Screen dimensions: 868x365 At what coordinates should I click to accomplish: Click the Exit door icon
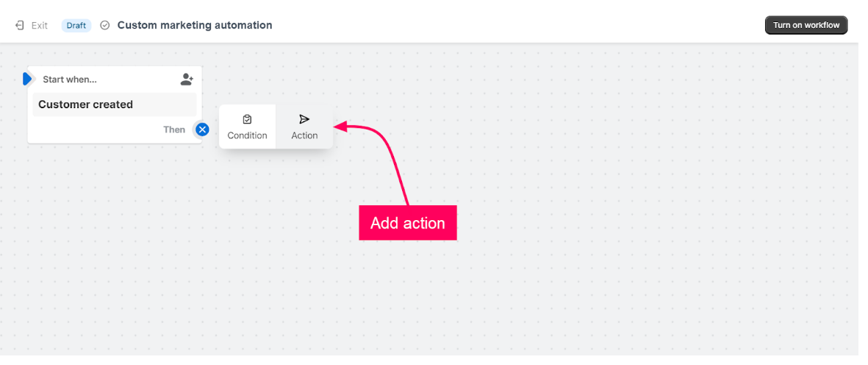20,25
